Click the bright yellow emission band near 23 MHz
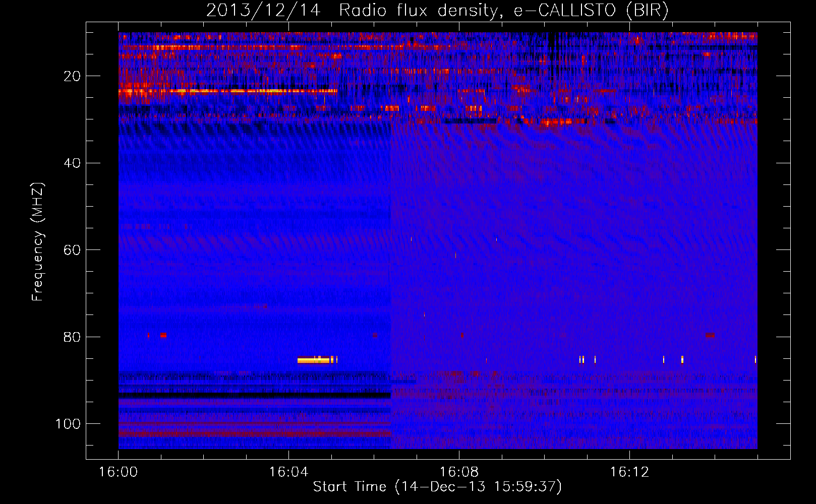 [x=228, y=91]
